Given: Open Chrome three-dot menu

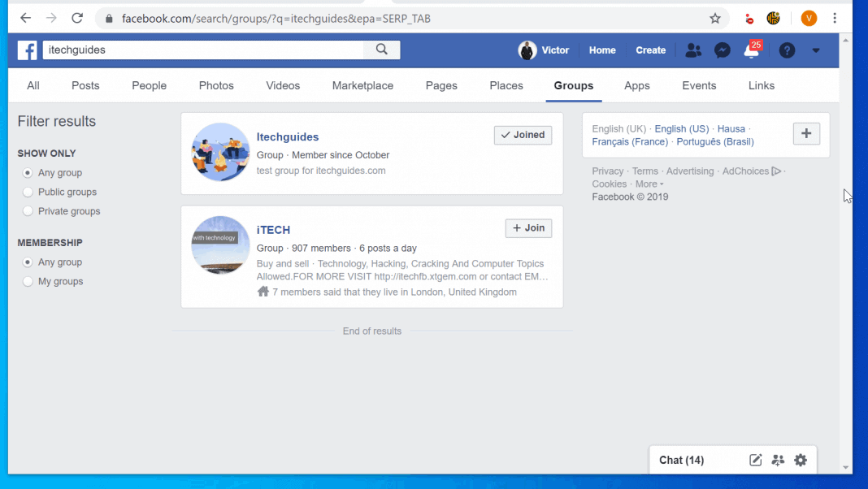Looking at the screenshot, I should tap(835, 18).
